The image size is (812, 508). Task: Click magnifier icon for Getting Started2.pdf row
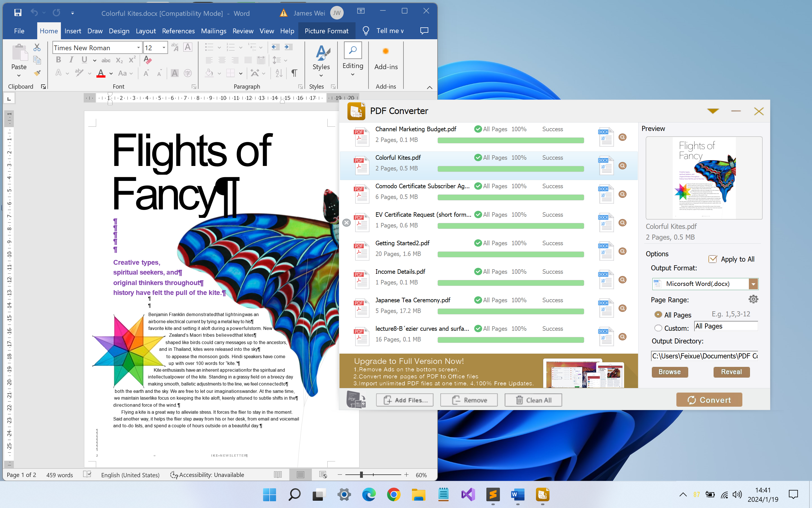click(623, 251)
